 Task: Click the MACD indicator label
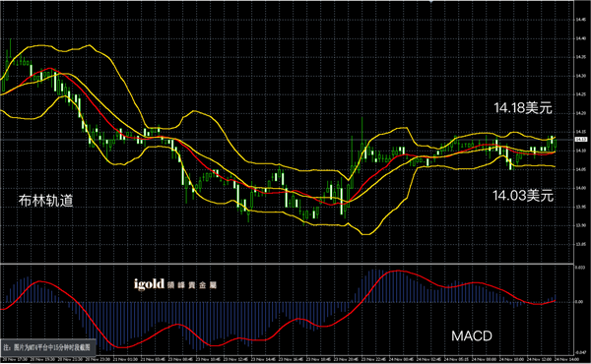click(x=472, y=335)
